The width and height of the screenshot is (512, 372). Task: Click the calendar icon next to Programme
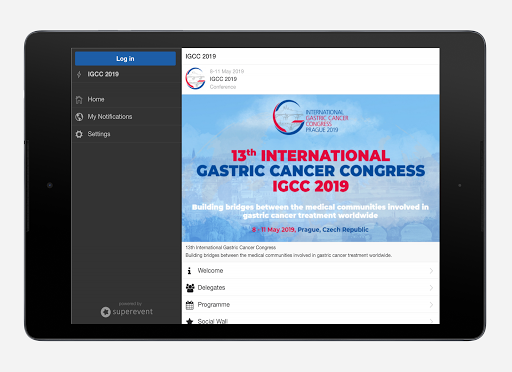[190, 305]
